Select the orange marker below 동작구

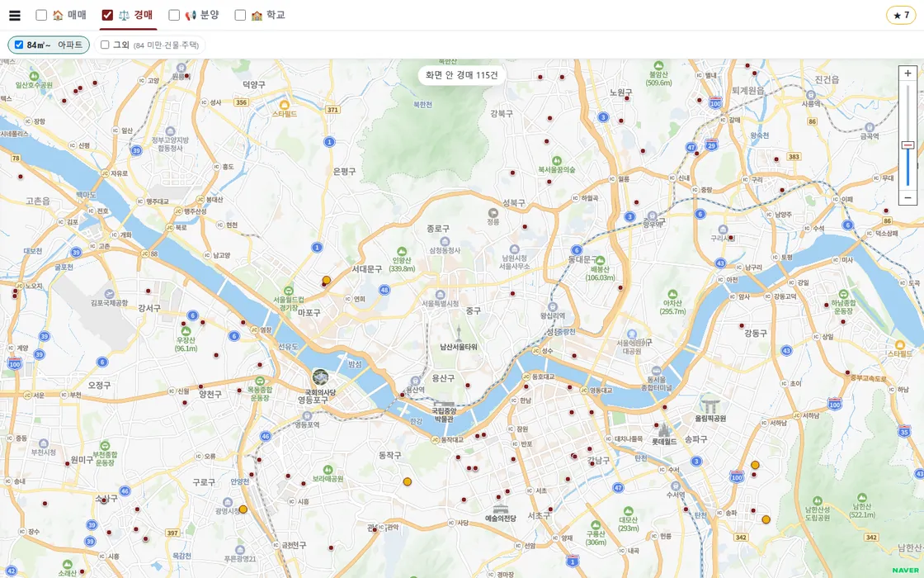tap(408, 482)
